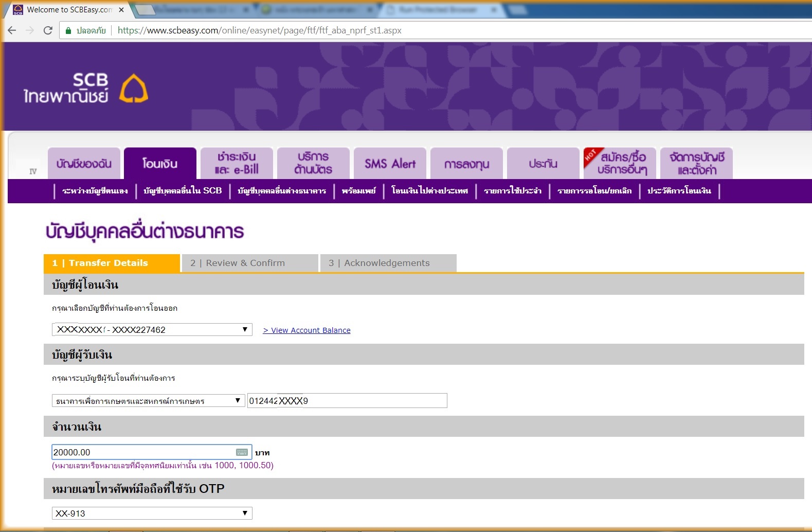Reload the page with refresh icon
The image size is (812, 532).
(48, 30)
